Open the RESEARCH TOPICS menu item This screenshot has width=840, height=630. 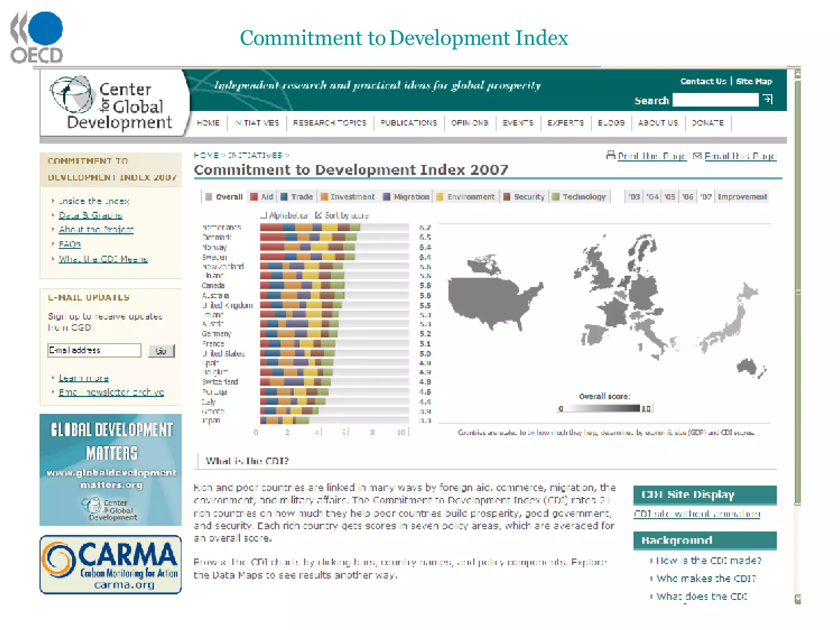coord(329,123)
